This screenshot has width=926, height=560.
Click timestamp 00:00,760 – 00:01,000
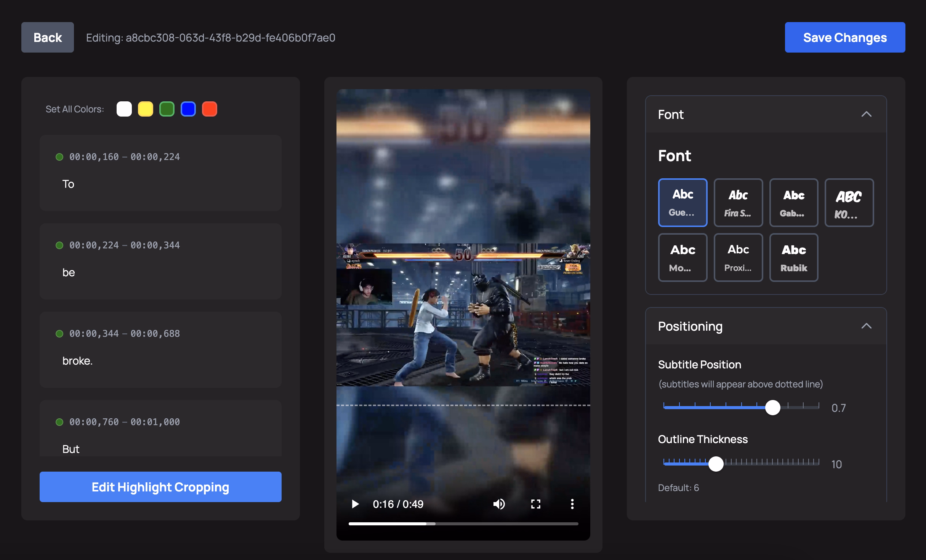click(x=125, y=422)
